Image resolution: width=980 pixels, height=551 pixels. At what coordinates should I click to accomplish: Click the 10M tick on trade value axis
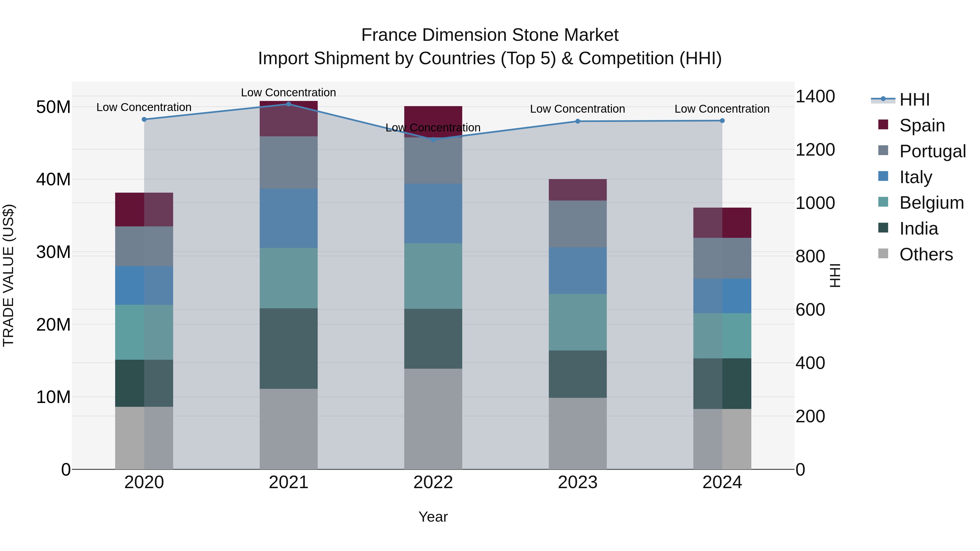[53, 397]
